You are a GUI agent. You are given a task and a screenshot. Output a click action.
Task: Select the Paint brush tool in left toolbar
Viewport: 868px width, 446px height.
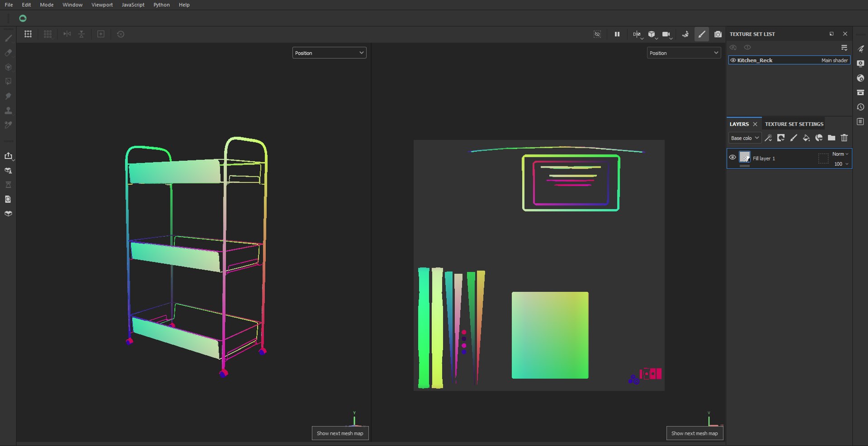coord(8,38)
